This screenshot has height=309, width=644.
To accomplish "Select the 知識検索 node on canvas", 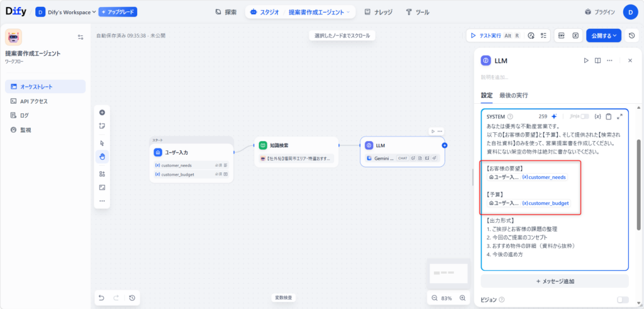I will pos(297,152).
